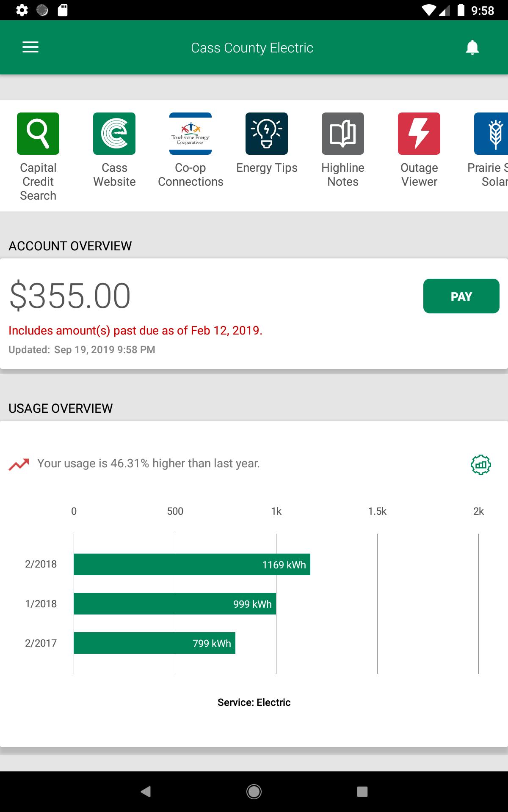
Task: Tap the Service: Electric label
Action: (x=254, y=702)
